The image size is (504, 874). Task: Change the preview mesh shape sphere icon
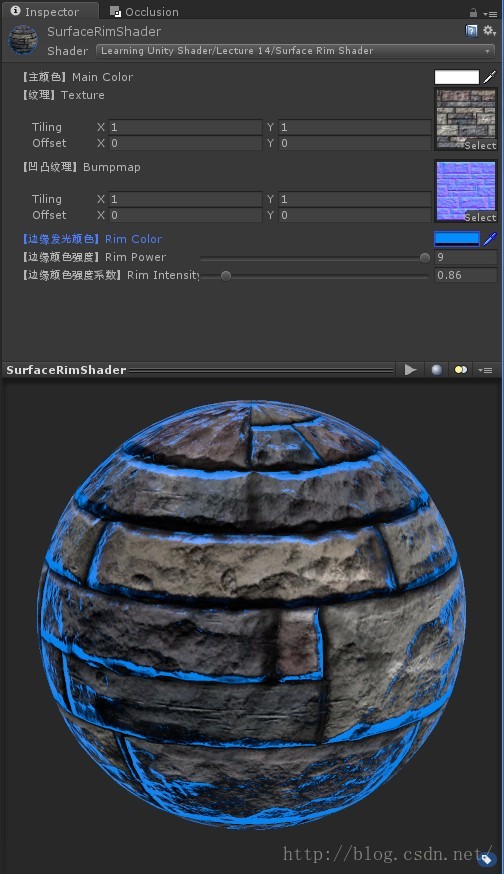437,370
